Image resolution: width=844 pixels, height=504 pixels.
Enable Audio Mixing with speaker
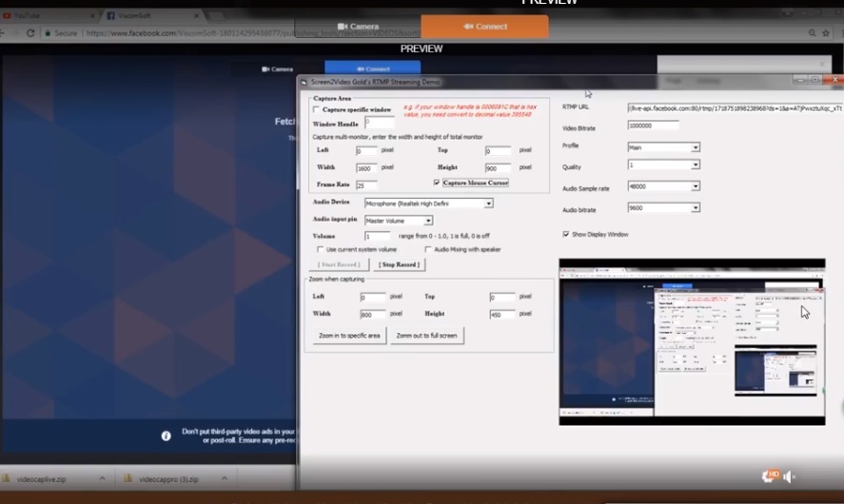pos(427,249)
